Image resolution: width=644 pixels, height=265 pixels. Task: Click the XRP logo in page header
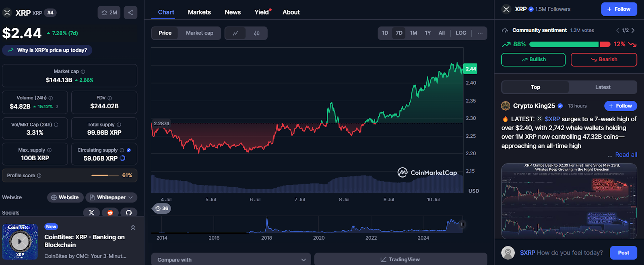(7, 12)
